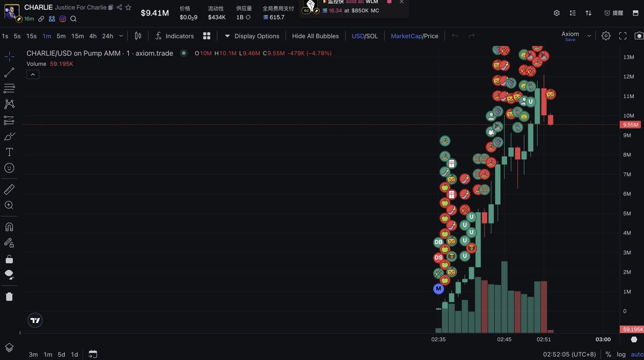
Task: Select the zoom in tool
Action: tap(9, 205)
